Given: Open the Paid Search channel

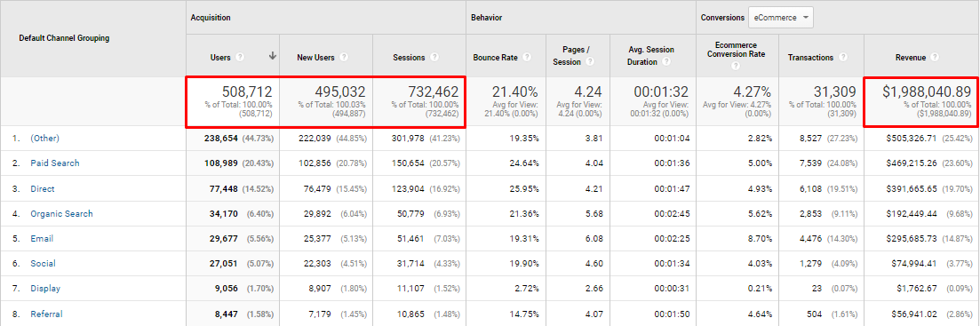Looking at the screenshot, I should pos(55,163).
